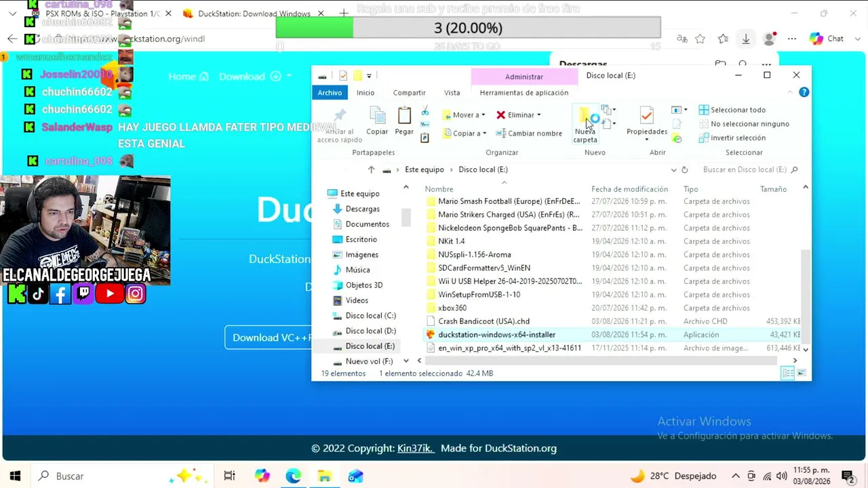Open the Eliminar dropdown arrow
Screen dimensions: 868x488
point(538,115)
